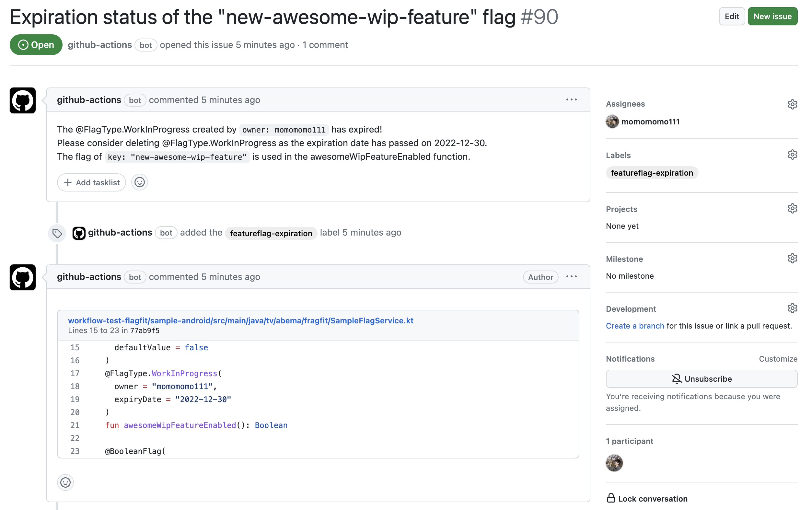Click 'key: "new-awesome-wip-feature"' inline code
812x510 pixels.
[177, 157]
